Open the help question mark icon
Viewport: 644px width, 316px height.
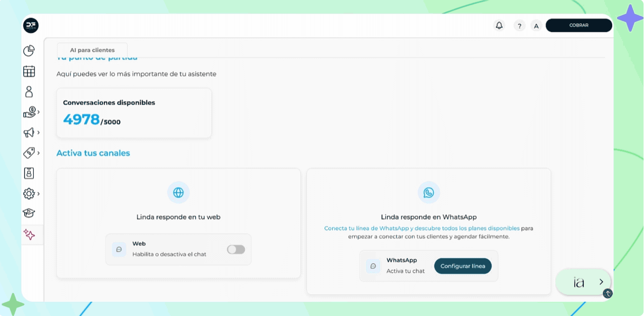point(519,26)
